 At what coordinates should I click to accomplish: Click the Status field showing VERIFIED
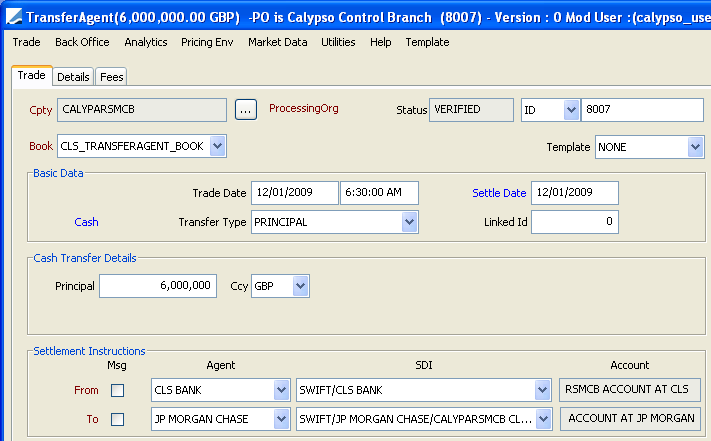click(471, 110)
